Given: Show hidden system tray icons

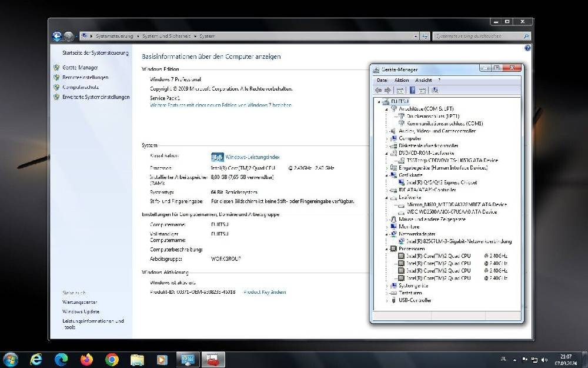Looking at the screenshot, I should [514, 360].
